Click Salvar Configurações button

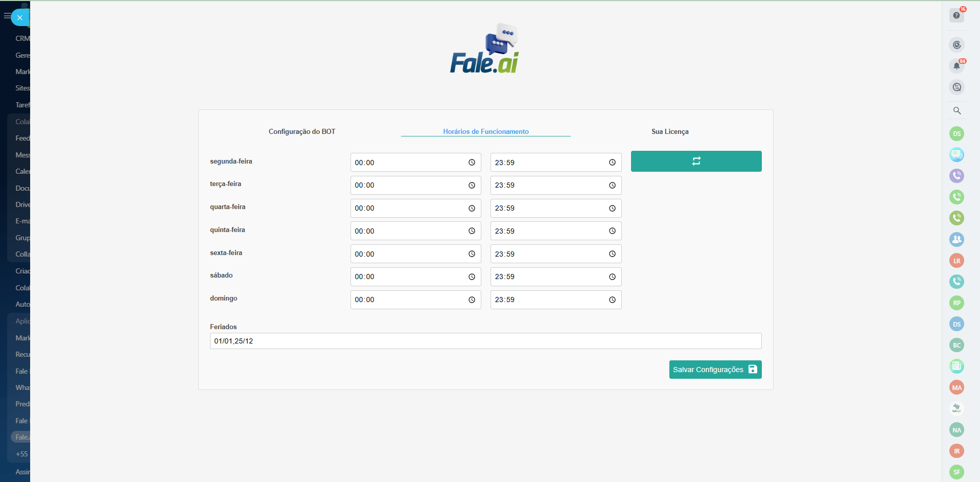point(715,370)
